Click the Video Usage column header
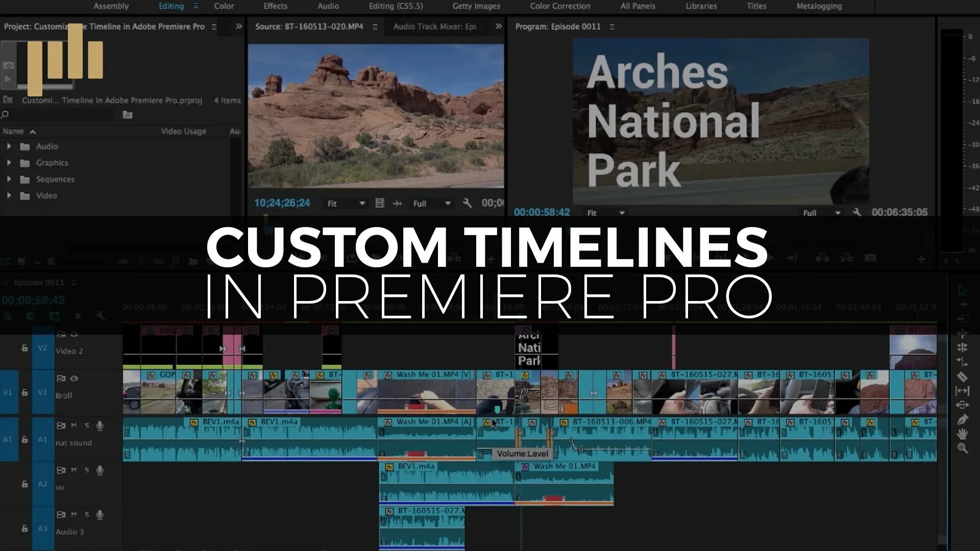This screenshot has height=551, width=980. pyautogui.click(x=183, y=131)
